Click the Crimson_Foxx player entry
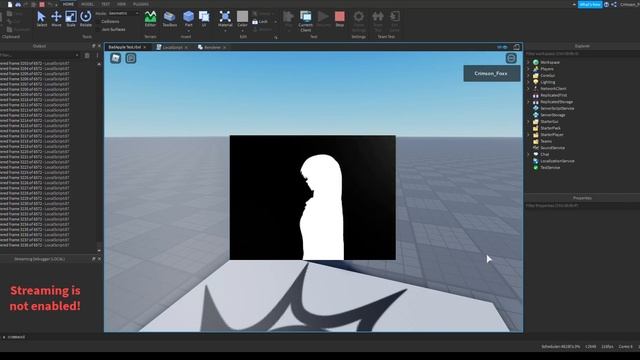640x360 pixels. [x=491, y=73]
